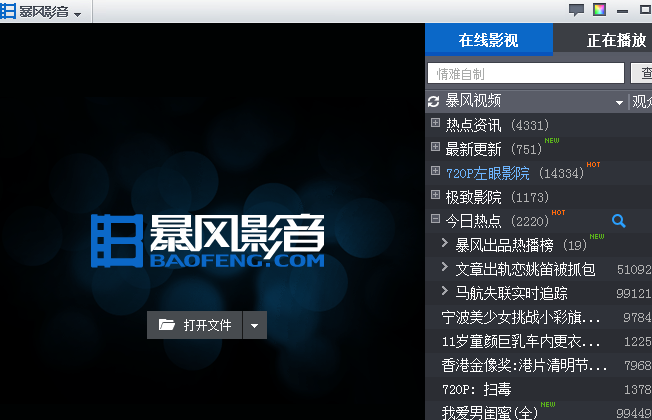Click the 热点资讯 category label
The image size is (652, 420).
coord(474,125)
